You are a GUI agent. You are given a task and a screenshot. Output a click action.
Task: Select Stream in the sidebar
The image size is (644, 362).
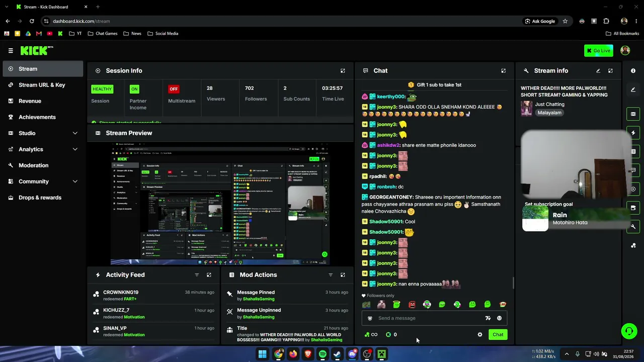click(x=42, y=69)
